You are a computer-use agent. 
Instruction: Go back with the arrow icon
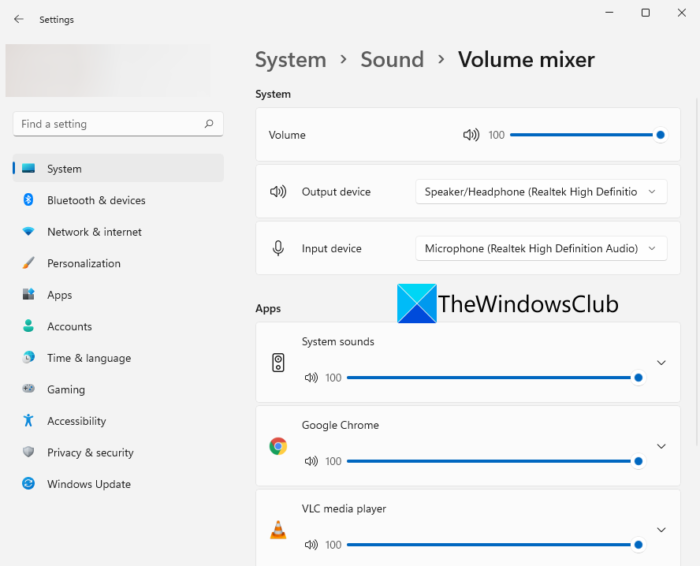(18, 19)
